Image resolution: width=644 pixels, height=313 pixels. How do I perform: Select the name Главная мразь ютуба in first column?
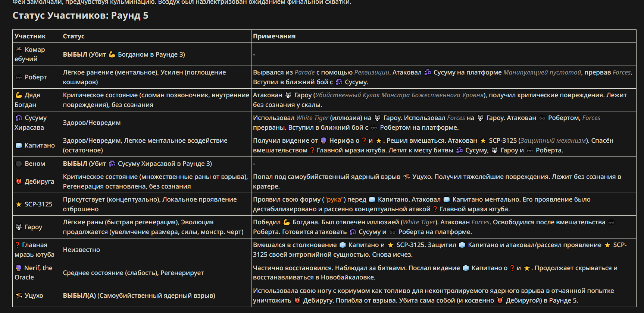[x=34, y=250]
